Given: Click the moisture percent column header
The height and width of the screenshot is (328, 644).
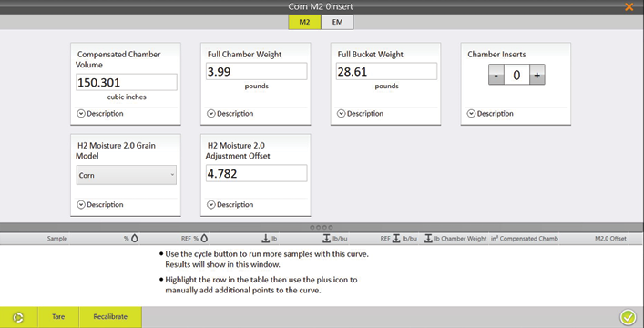Looking at the screenshot, I should pos(131,239).
